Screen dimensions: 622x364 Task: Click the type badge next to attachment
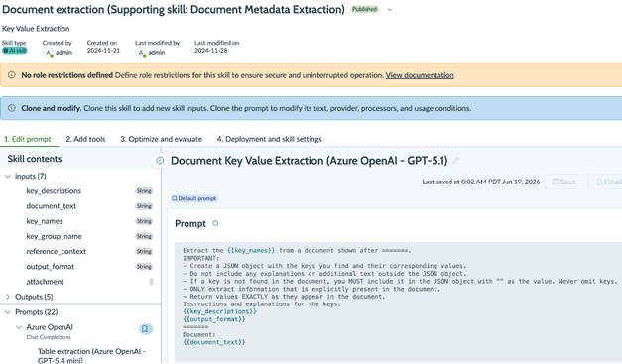tap(151, 282)
